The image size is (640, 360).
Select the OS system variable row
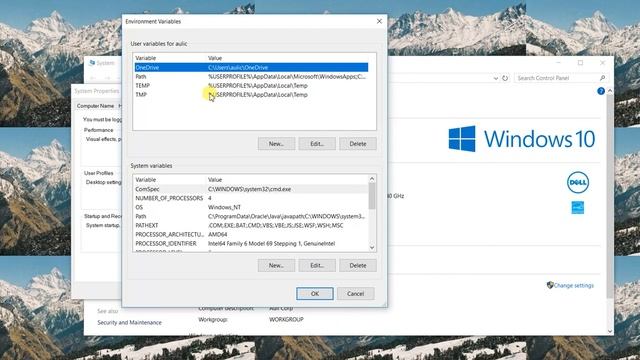251,207
